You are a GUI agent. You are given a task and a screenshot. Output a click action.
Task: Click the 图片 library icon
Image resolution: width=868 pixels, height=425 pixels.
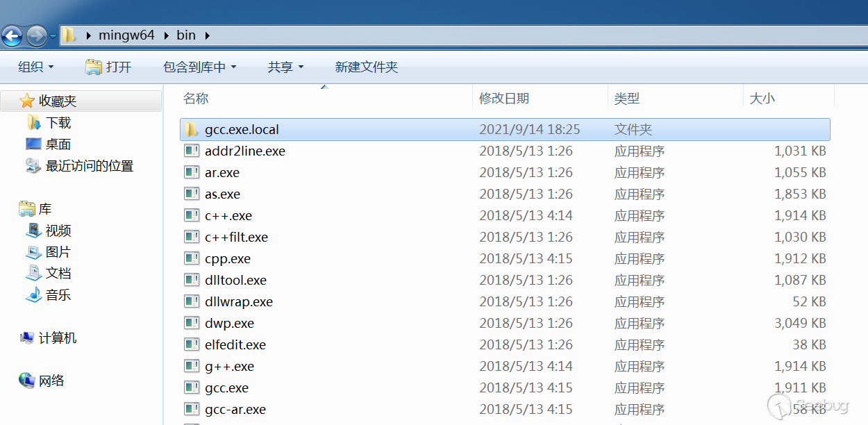(x=33, y=252)
